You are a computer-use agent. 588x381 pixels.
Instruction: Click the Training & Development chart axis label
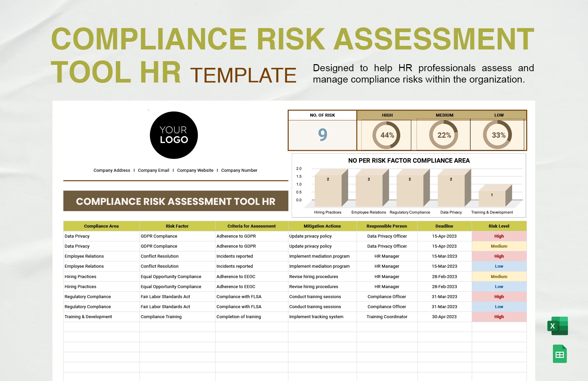pos(492,213)
